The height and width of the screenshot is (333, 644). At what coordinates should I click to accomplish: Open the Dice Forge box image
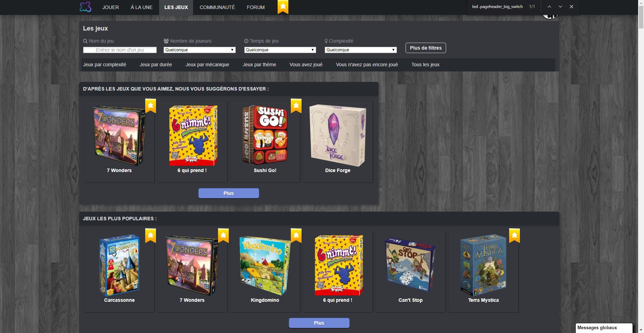coord(338,135)
